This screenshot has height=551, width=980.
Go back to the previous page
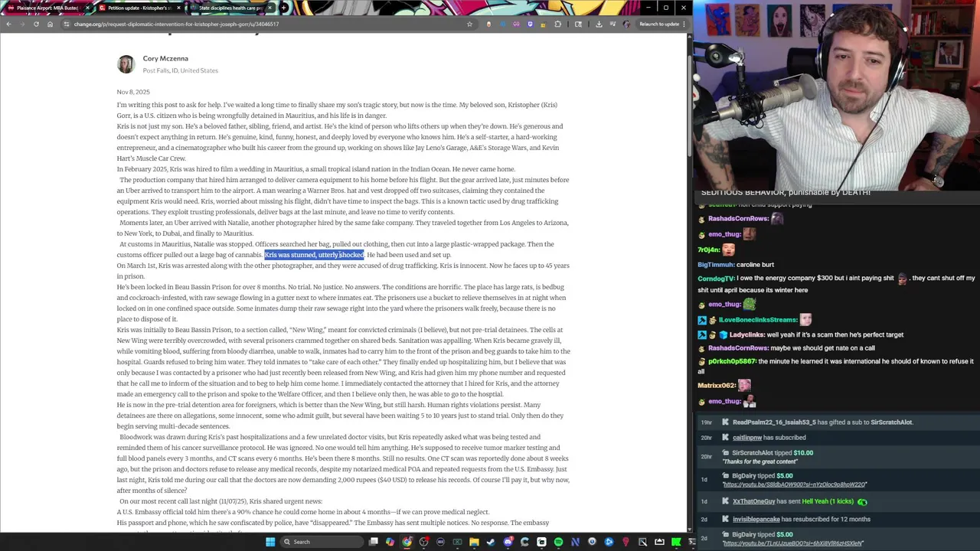click(8, 24)
